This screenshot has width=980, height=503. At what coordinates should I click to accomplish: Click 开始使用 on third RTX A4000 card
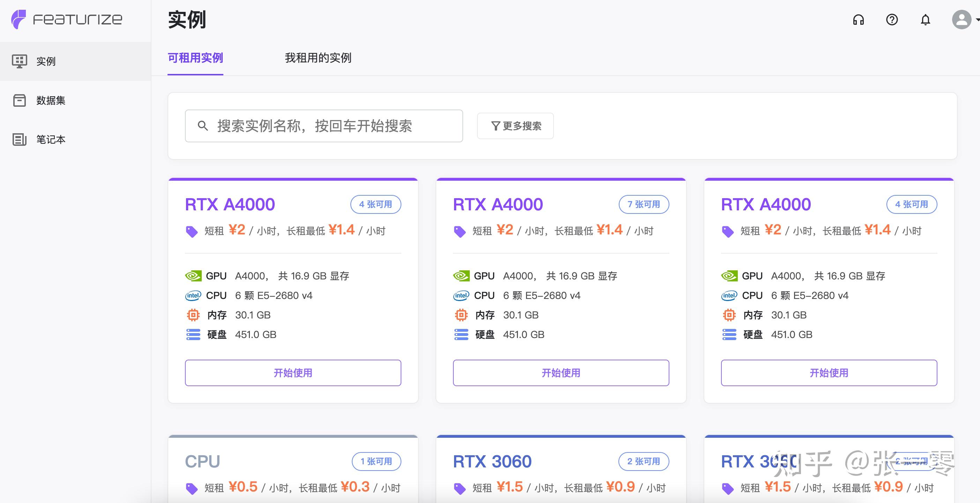829,373
